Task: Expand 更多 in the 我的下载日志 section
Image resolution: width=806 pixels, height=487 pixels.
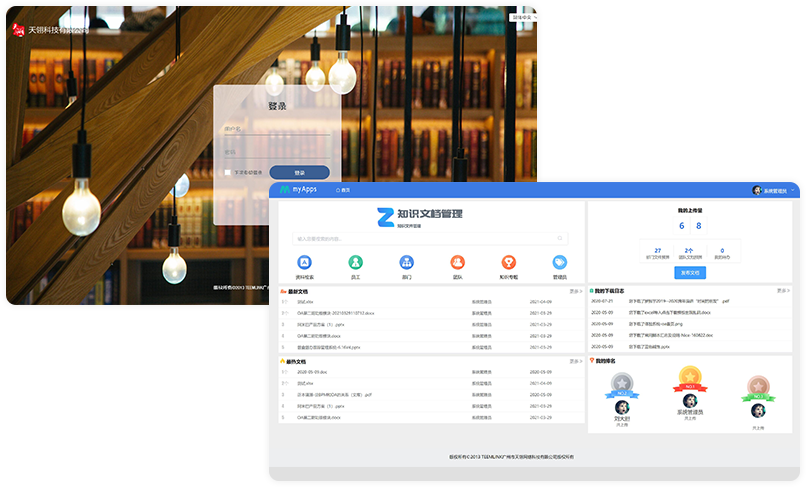Action: pos(782,291)
